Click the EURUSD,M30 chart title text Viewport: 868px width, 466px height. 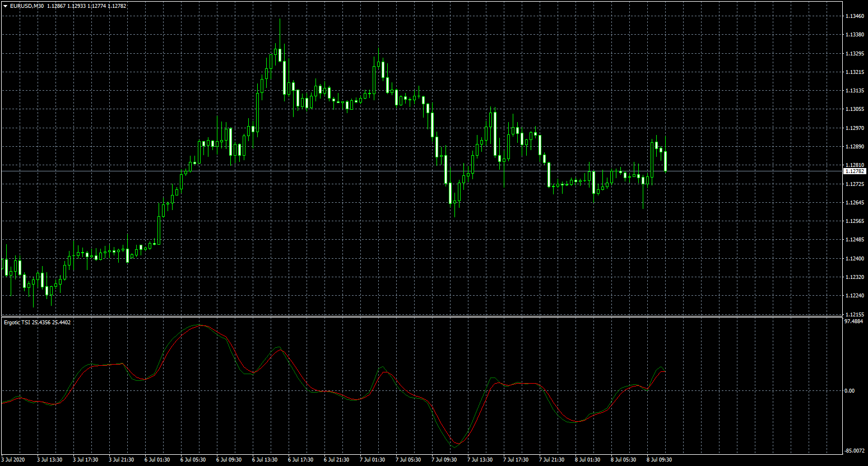[27, 6]
